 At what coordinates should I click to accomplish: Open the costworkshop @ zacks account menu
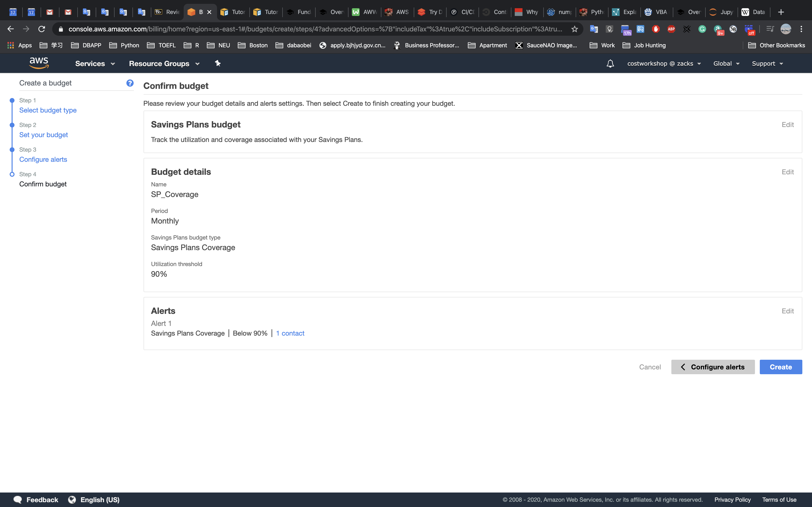[664, 63]
